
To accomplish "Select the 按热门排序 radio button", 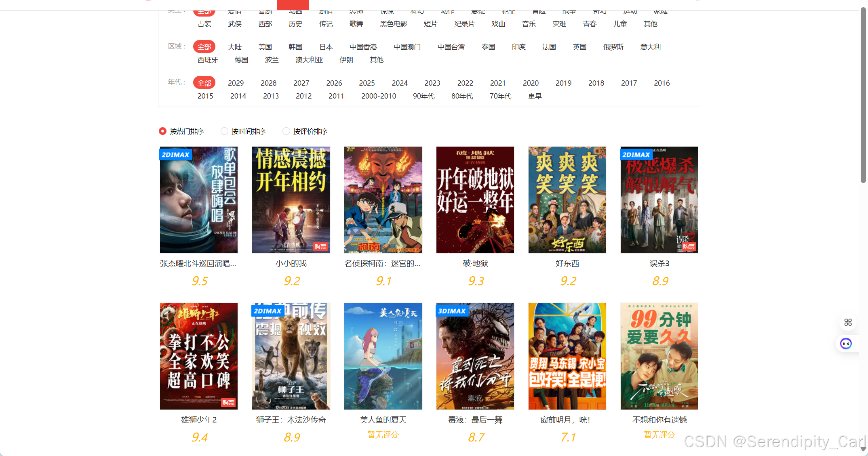I will click(163, 131).
